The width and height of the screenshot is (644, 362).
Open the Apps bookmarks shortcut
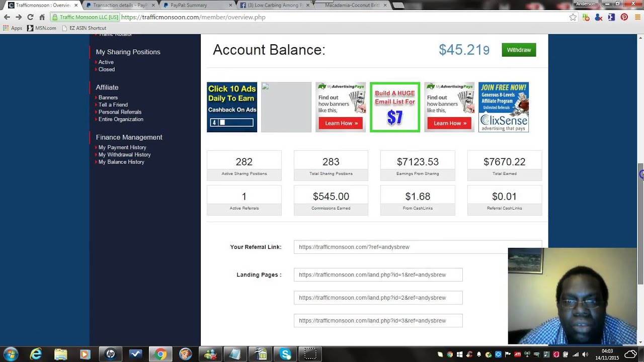click(x=13, y=28)
